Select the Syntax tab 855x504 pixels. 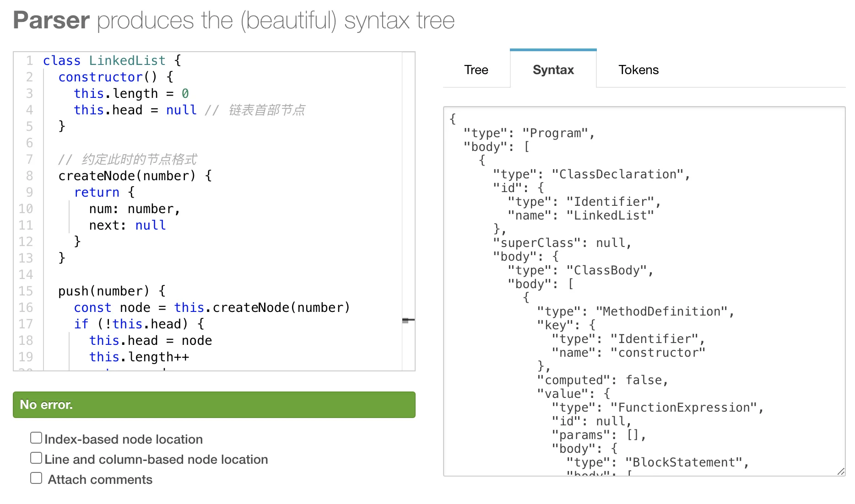click(553, 70)
